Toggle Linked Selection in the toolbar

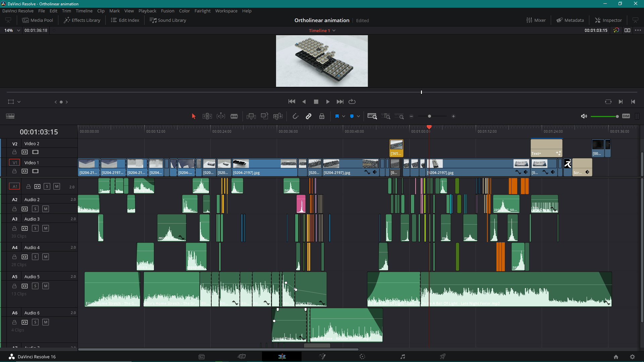[x=308, y=116]
